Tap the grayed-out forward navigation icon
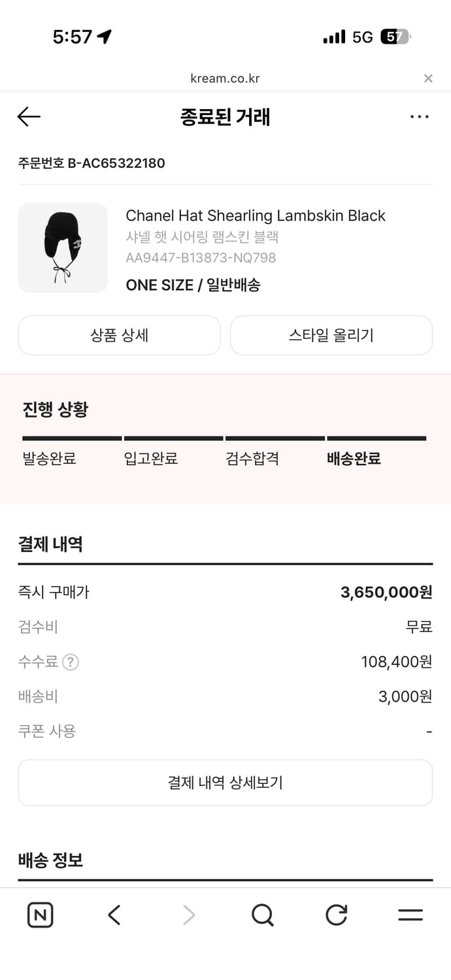The image size is (451, 980). tap(189, 915)
